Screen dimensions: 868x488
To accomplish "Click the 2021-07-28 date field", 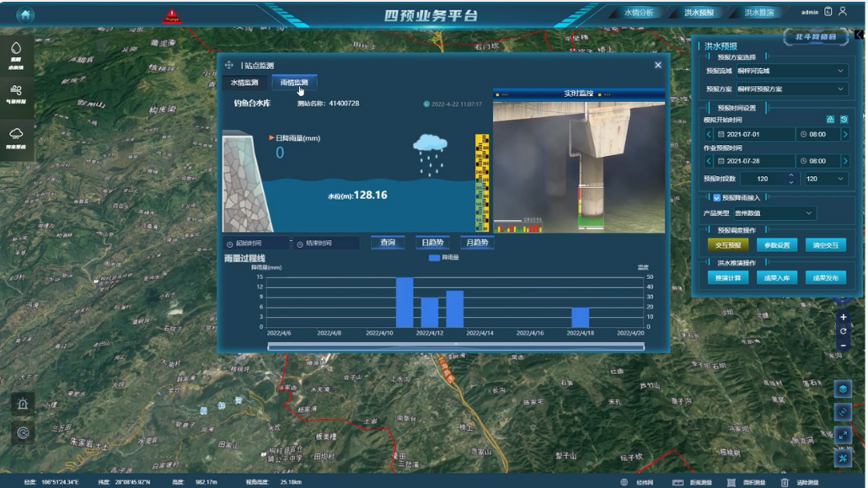I will point(754,161).
